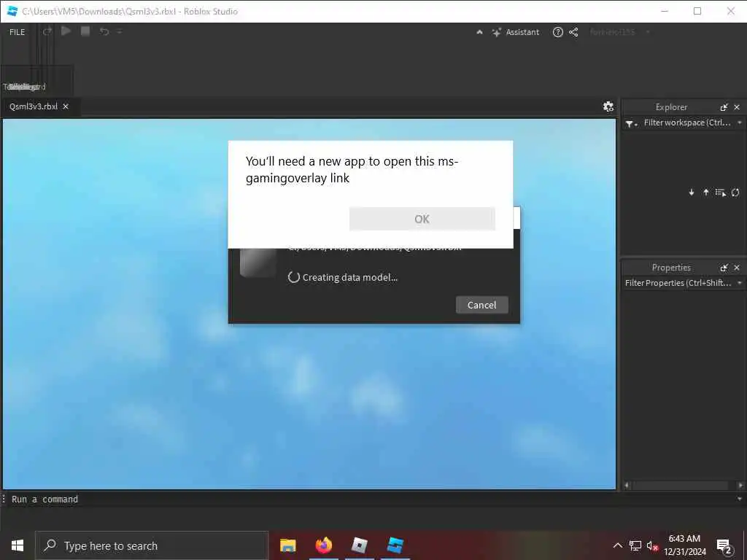
Task: Open the help question mark icon
Action: tap(558, 32)
